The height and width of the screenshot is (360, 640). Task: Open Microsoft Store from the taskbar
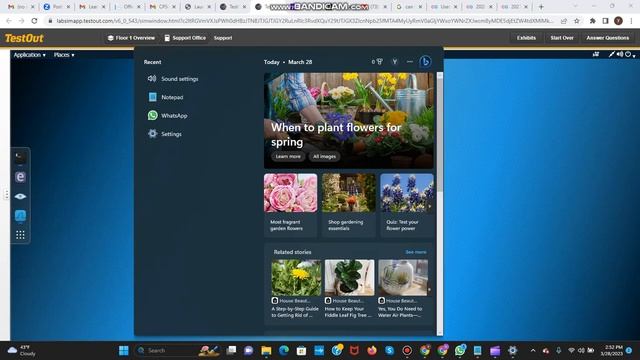click(x=301, y=351)
